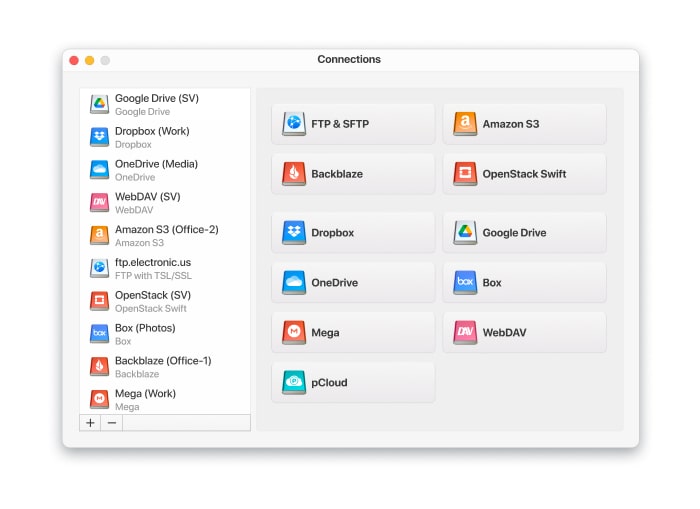Remove connection with the minus button
700x509 pixels.
tap(112, 423)
